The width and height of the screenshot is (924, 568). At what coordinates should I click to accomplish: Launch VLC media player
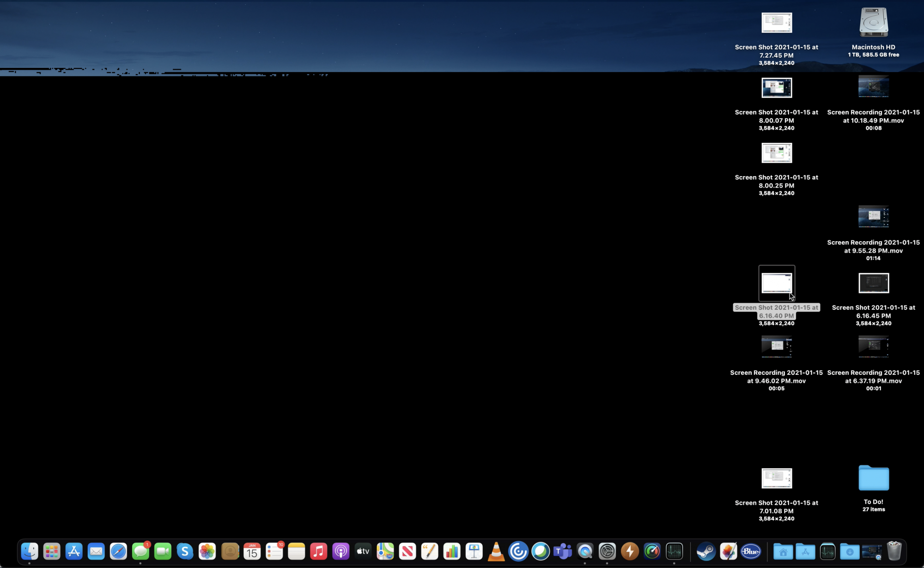[x=497, y=551]
